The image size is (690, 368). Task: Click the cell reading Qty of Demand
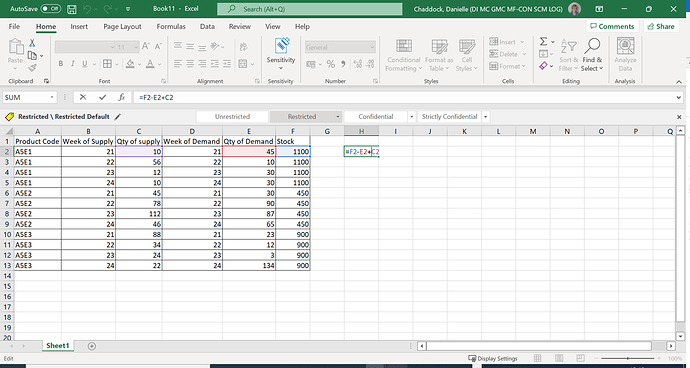(249, 141)
